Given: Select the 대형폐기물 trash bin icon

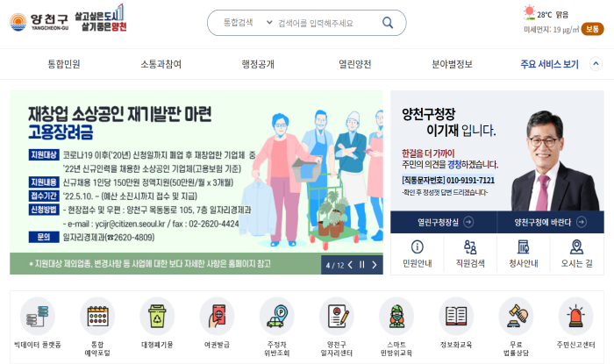Looking at the screenshot, I should tap(157, 316).
